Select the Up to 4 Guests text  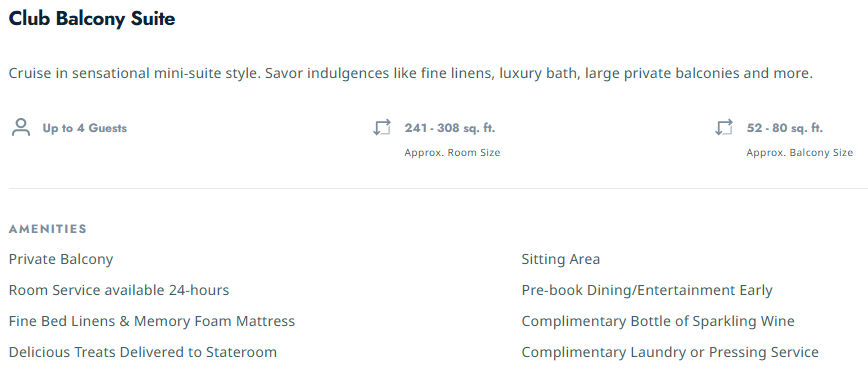85,128
